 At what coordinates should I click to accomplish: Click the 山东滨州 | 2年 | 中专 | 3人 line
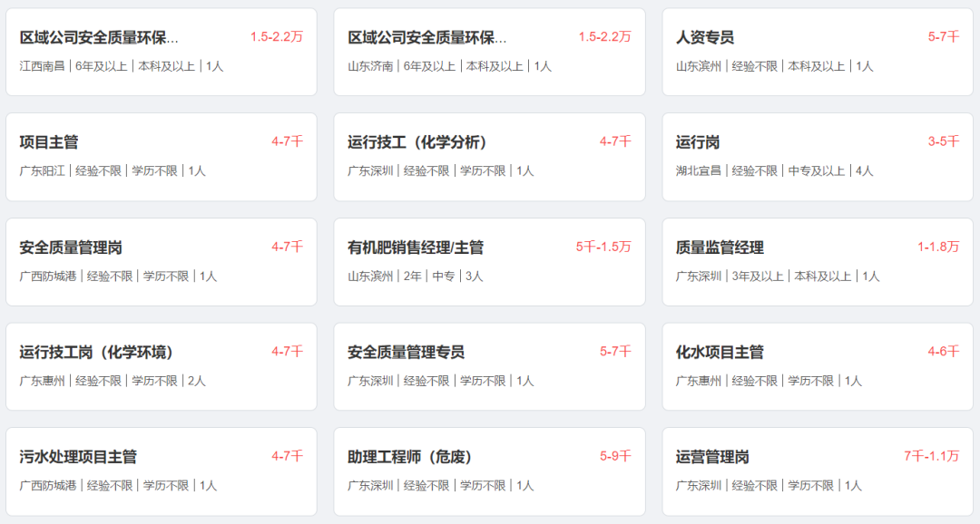tap(415, 277)
